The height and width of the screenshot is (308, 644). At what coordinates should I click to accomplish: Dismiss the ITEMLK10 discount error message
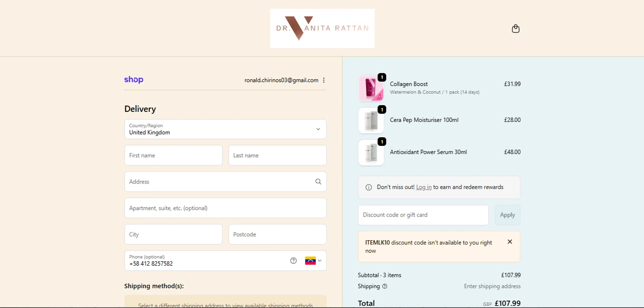click(510, 242)
